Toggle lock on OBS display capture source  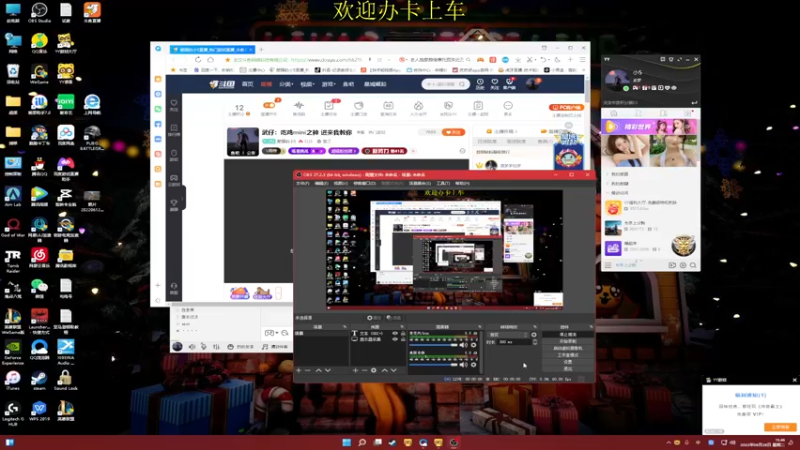(403, 339)
